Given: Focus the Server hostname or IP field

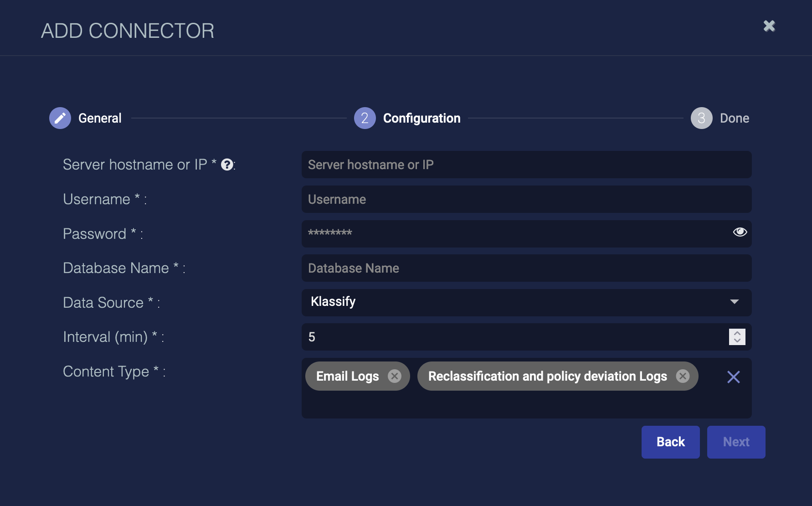Looking at the screenshot, I should coord(526,165).
